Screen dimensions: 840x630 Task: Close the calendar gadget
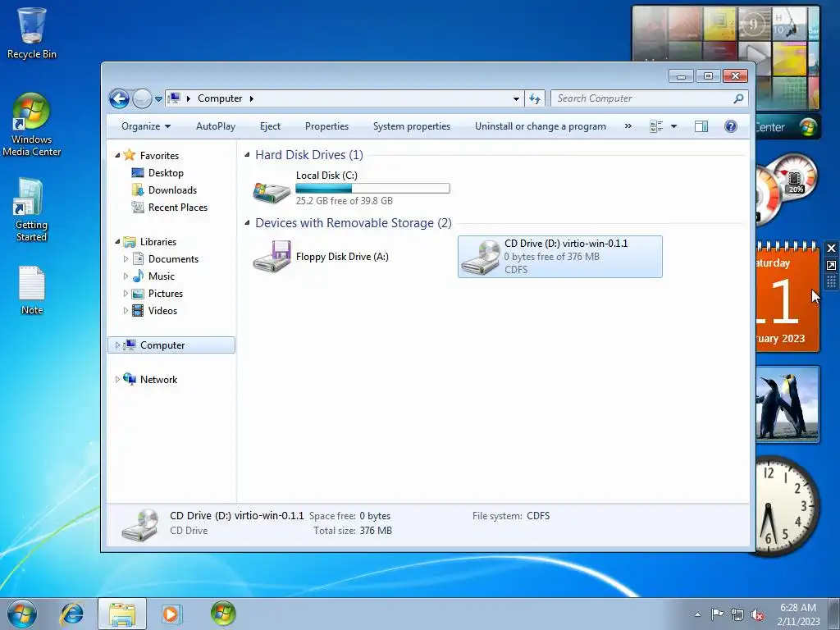pyautogui.click(x=831, y=248)
